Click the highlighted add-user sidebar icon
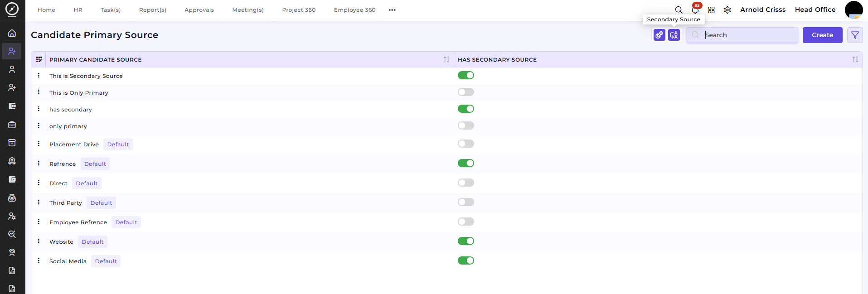868x294 pixels. click(12, 51)
